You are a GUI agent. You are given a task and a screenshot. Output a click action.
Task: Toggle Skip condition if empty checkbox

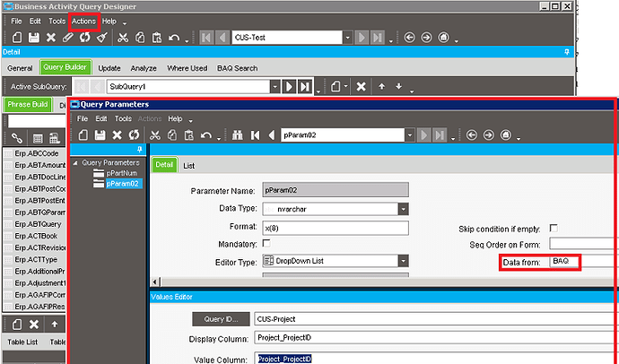[x=554, y=228]
